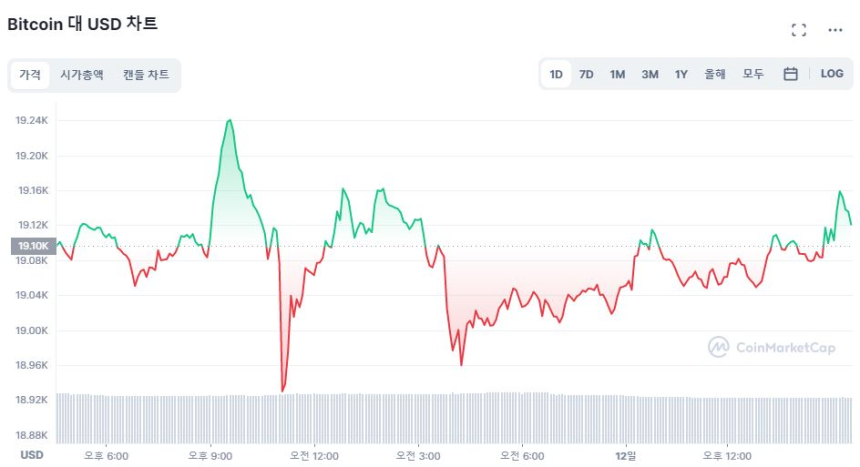Select the 1M time range
Viewport: 860px width, 467px height.
click(617, 74)
